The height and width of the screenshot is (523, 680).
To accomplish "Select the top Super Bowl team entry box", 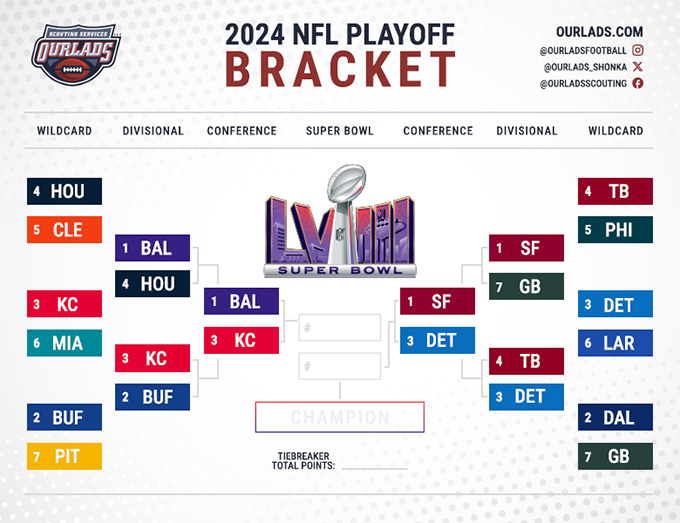I will (x=340, y=327).
